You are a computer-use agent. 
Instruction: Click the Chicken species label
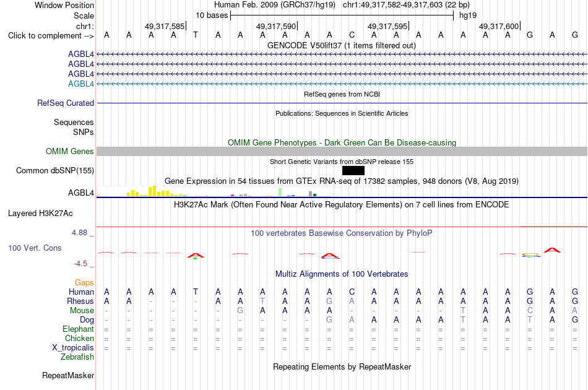coord(79,339)
